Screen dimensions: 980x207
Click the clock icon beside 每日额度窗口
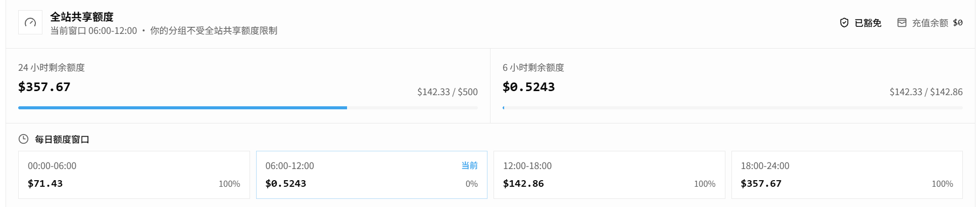click(x=23, y=139)
